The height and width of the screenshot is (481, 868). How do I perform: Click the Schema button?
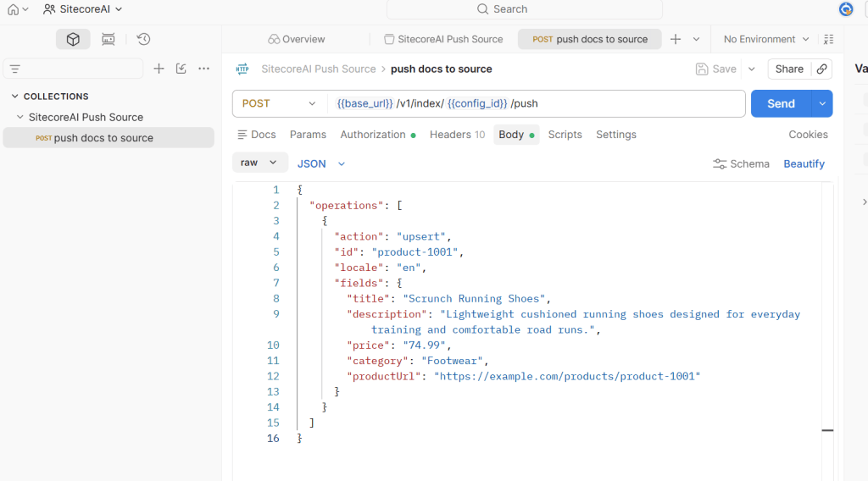point(741,163)
